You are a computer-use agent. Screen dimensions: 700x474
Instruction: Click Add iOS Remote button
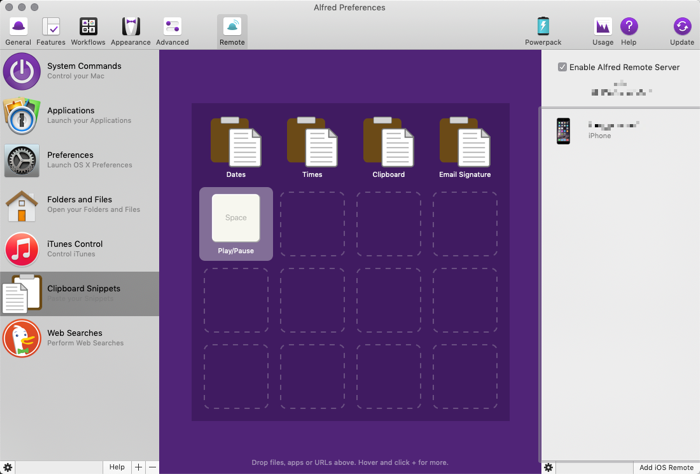tap(666, 467)
